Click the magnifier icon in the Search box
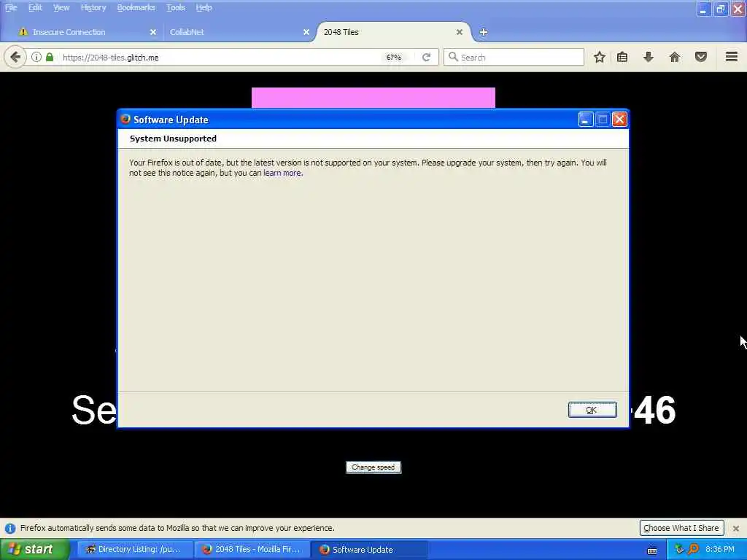 (x=453, y=57)
